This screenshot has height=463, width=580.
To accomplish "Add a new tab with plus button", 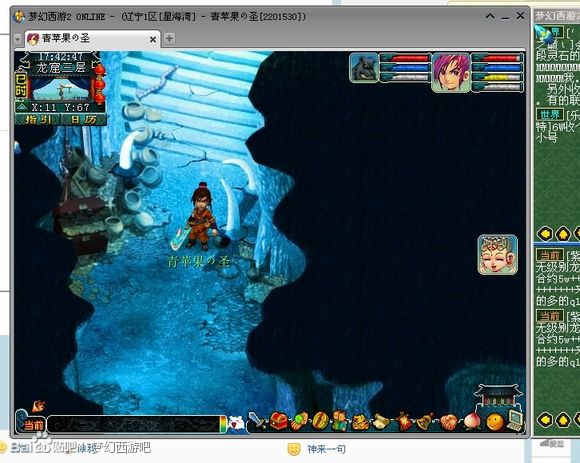I will coord(169,38).
